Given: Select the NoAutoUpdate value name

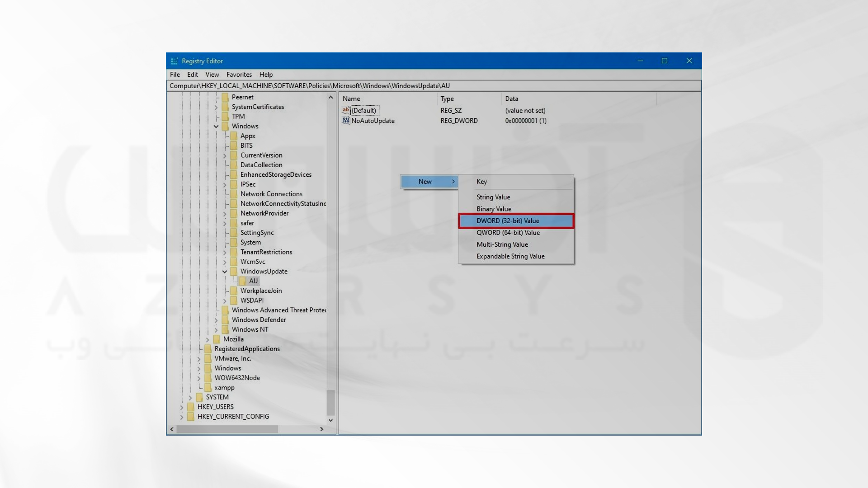Looking at the screenshot, I should click(373, 121).
